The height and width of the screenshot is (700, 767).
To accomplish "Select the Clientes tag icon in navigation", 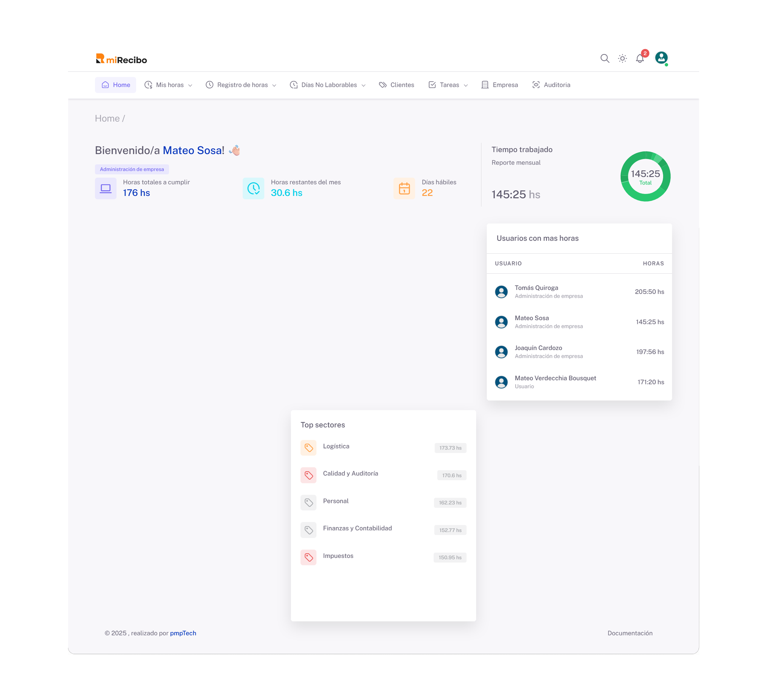I will point(382,85).
